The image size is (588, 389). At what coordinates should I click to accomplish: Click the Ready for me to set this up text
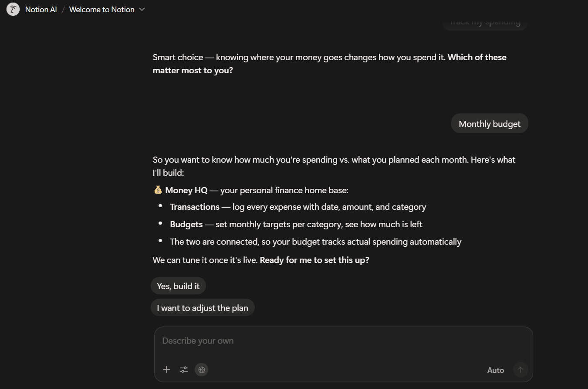point(314,260)
